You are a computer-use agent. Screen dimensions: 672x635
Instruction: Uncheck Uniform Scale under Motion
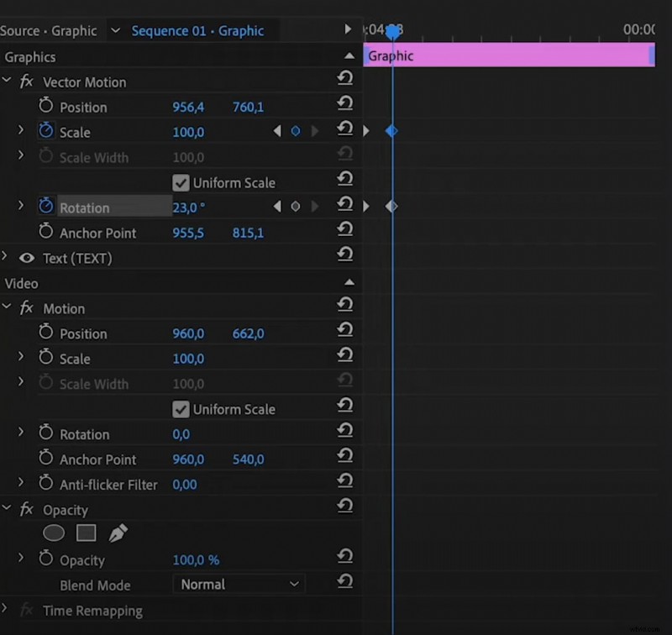(181, 409)
